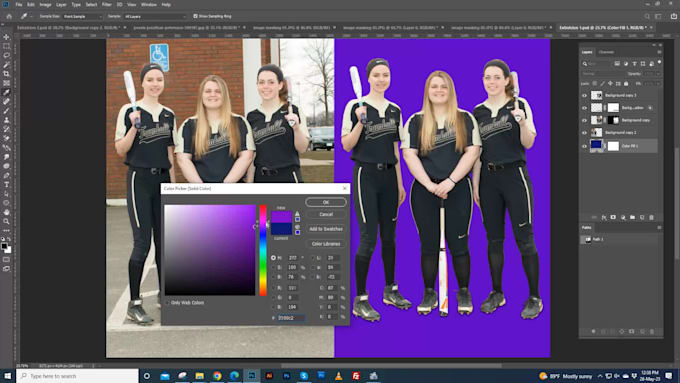Click the Color Libraries button
The height and width of the screenshot is (383, 680).
[326, 244]
